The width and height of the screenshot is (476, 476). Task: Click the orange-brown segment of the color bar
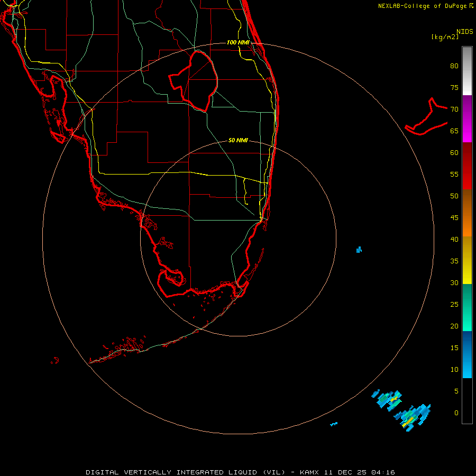(x=467, y=213)
